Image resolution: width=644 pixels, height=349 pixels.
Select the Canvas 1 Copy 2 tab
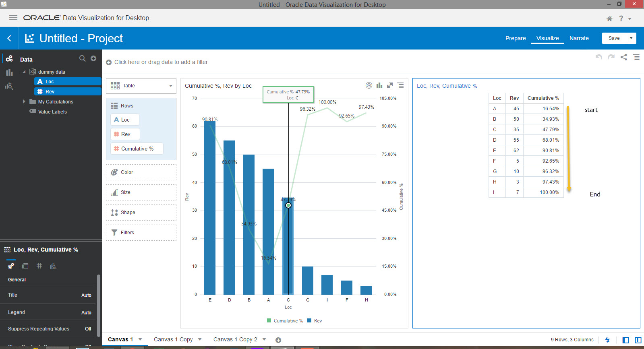pyautogui.click(x=235, y=339)
